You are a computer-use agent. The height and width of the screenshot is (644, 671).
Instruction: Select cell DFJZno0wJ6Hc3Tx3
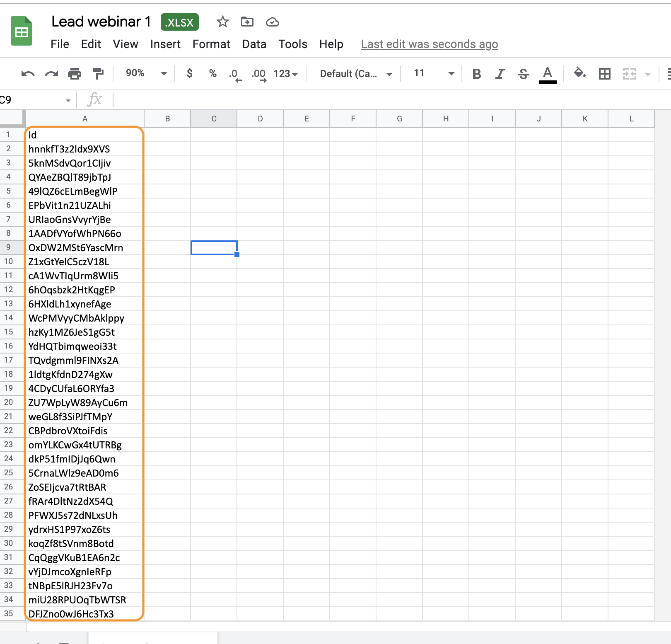(x=85, y=614)
